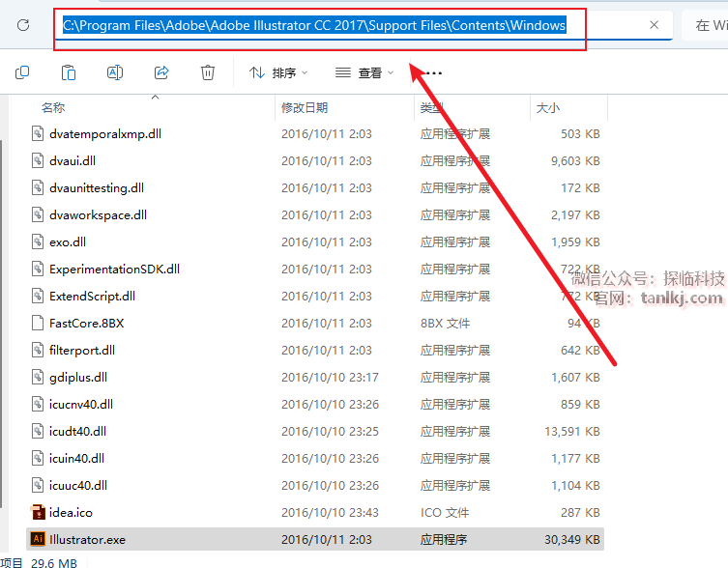Click the dll icon of icudt40.dll

coord(38,431)
